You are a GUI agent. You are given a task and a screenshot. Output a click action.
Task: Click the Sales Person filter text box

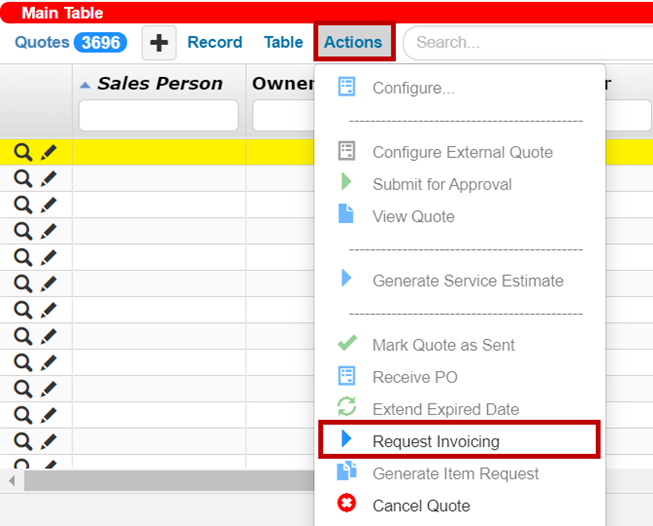coord(158,116)
